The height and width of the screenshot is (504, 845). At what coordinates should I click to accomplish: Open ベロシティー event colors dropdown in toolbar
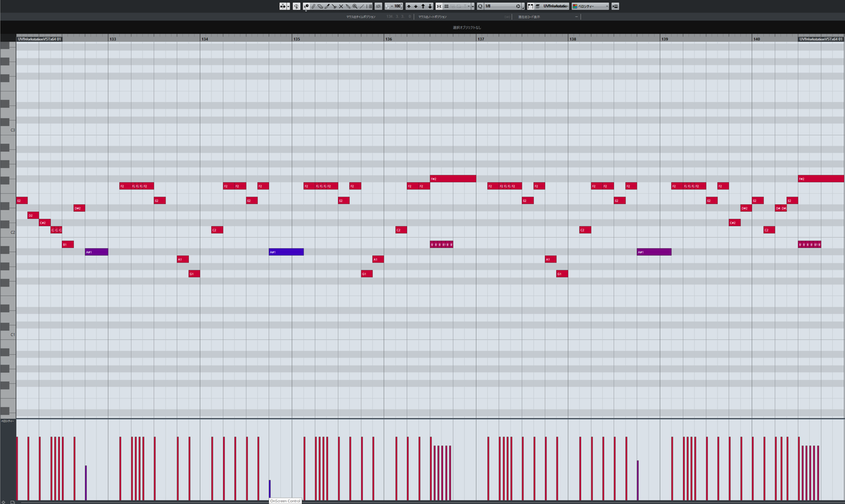coord(590,6)
